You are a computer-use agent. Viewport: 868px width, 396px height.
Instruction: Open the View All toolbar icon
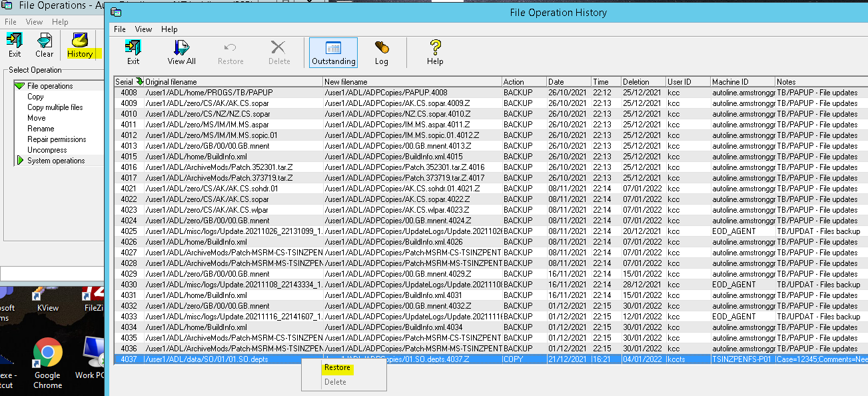click(181, 52)
